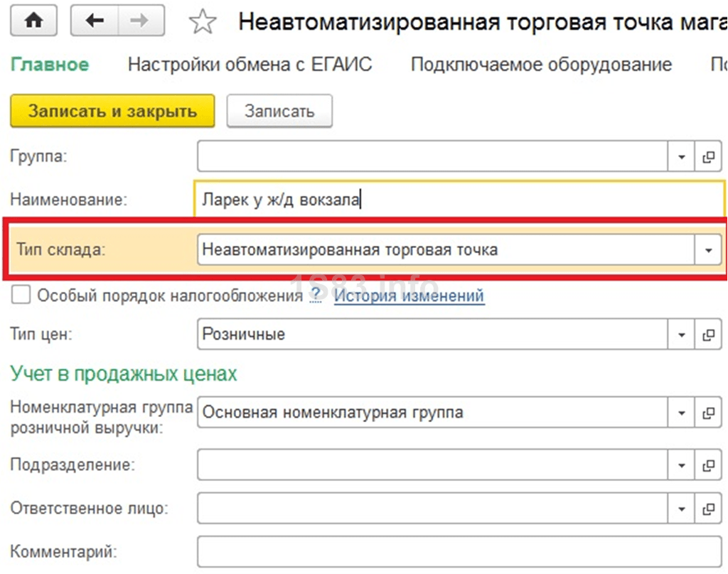
Task: Open the Подразделение record icon
Action: [707, 465]
